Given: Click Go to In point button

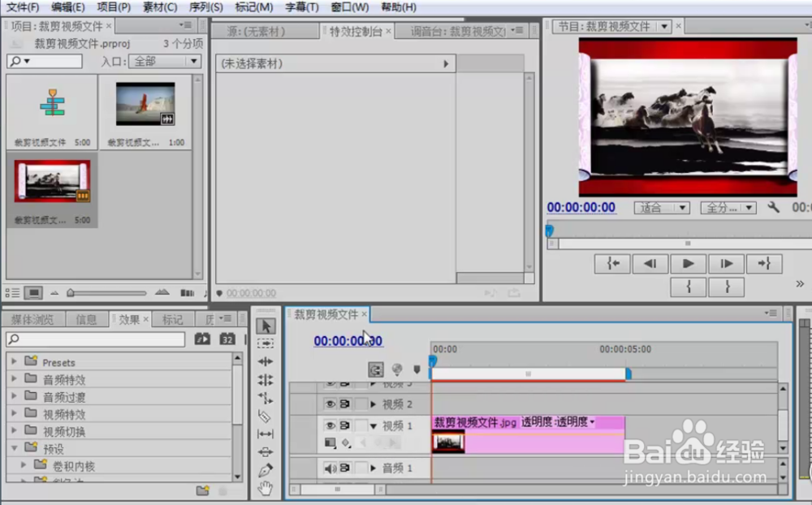Looking at the screenshot, I should coord(612,264).
